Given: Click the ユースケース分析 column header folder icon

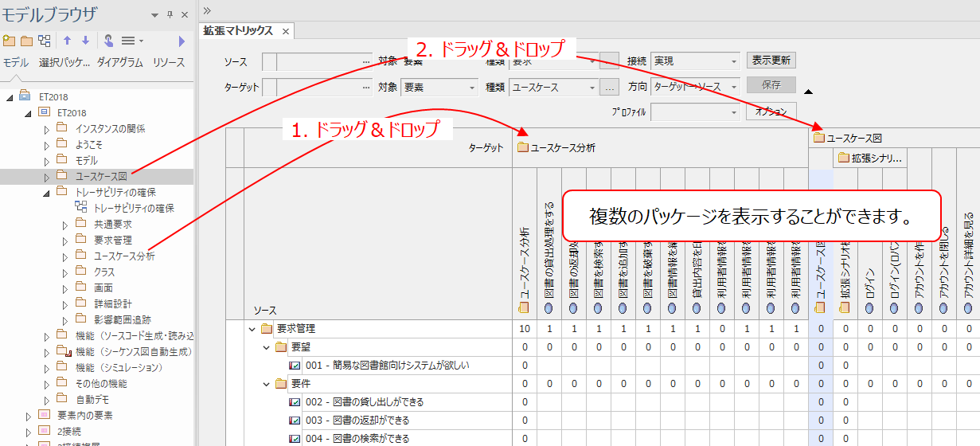Looking at the screenshot, I should click(522, 147).
